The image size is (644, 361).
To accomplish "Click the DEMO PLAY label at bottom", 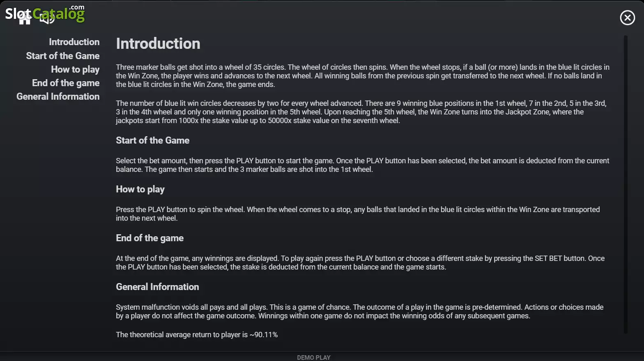I will coord(314,357).
